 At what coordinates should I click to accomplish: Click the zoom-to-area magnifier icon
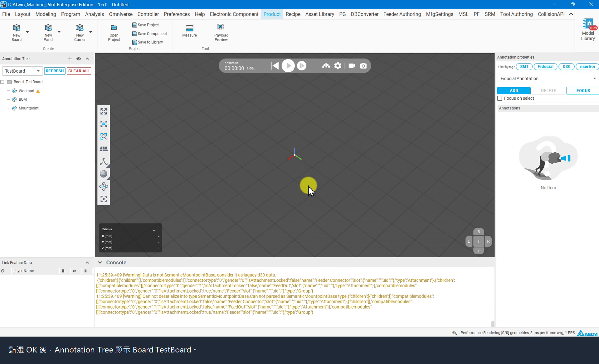[104, 136]
